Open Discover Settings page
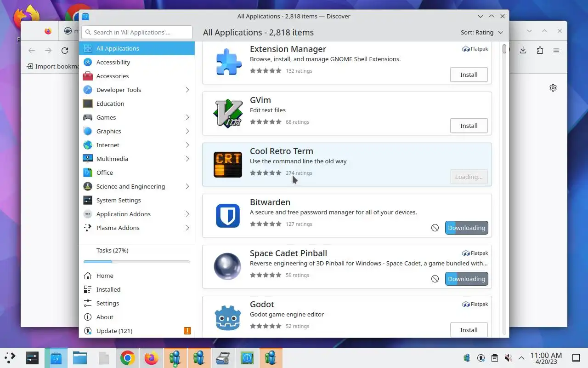 [137, 303]
